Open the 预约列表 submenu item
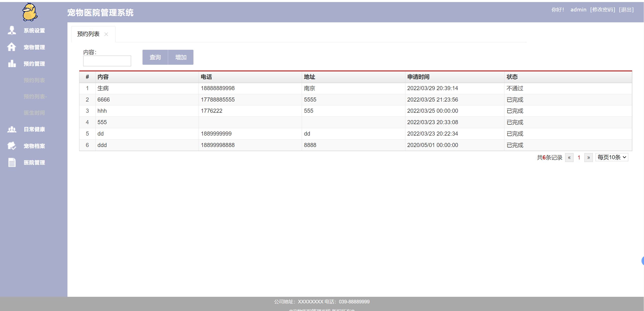This screenshot has width=644, height=311. pyautogui.click(x=34, y=80)
